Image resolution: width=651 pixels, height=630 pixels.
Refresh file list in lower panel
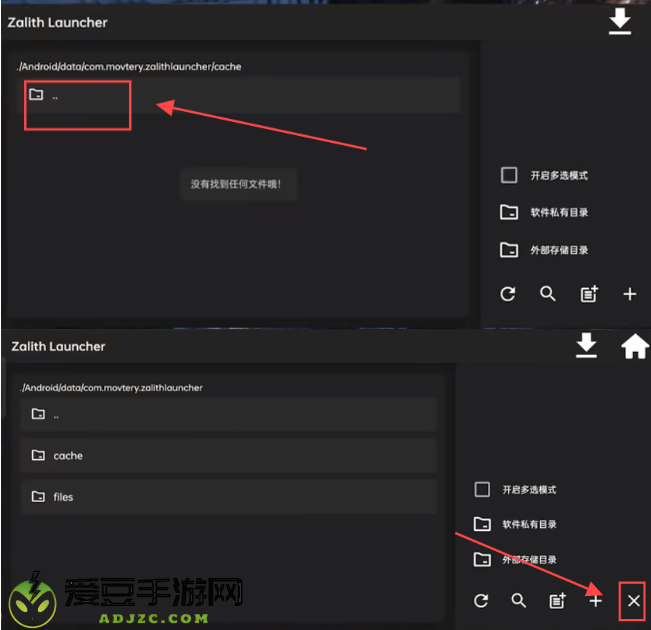(x=481, y=601)
